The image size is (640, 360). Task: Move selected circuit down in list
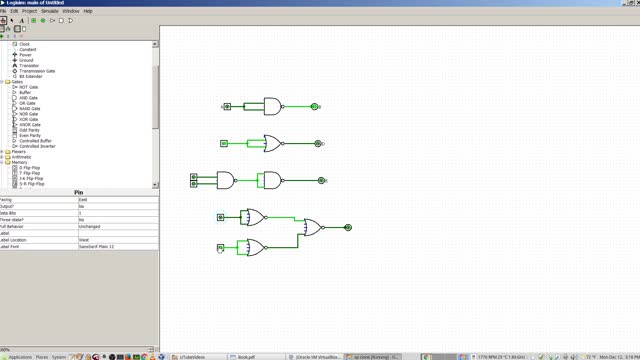15,36
